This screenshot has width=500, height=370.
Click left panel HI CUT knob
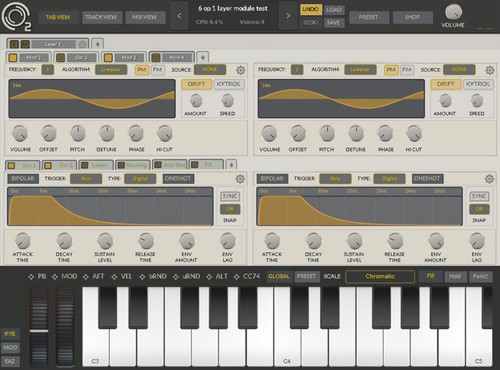(165, 134)
